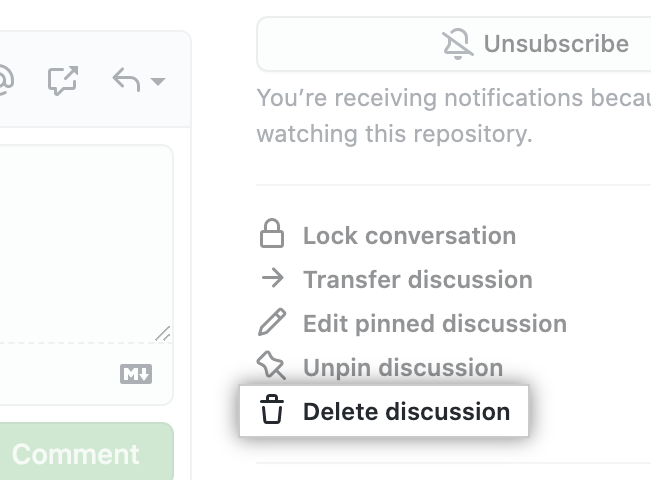The image size is (651, 480).
Task: Click the right arrow transfer icon
Action: [273, 278]
